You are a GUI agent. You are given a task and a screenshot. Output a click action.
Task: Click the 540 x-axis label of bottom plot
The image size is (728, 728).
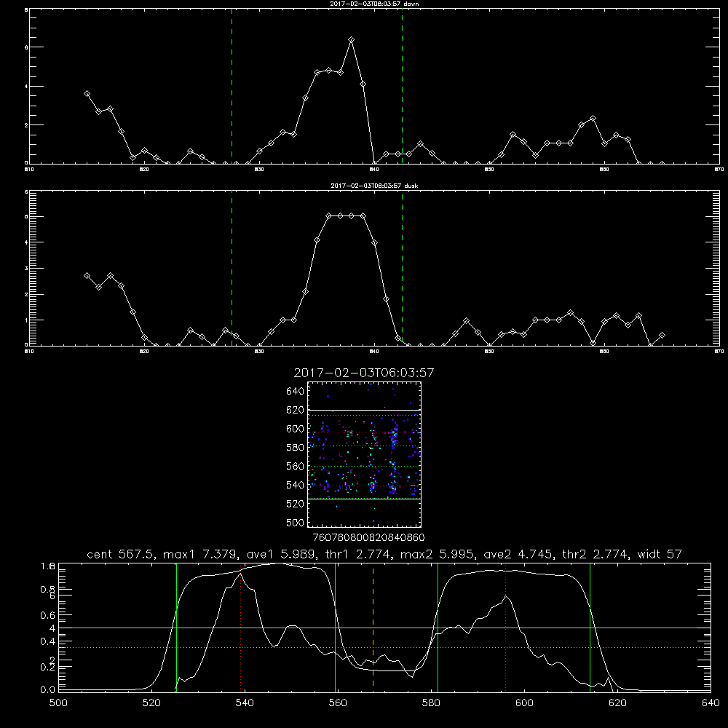point(245,703)
